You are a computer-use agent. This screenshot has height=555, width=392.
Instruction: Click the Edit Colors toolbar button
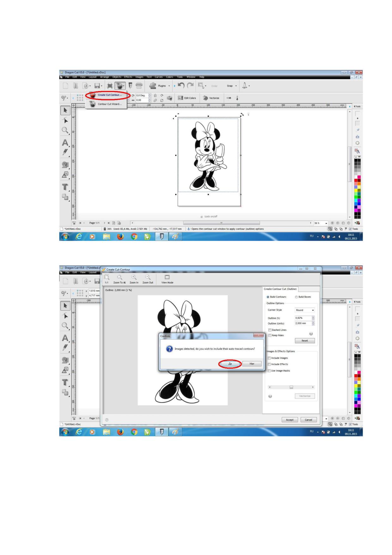point(187,98)
